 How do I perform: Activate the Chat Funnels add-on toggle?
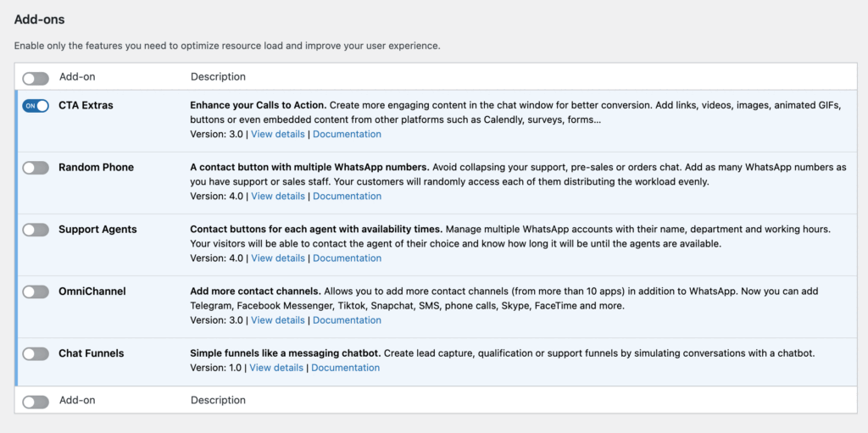[36, 353]
